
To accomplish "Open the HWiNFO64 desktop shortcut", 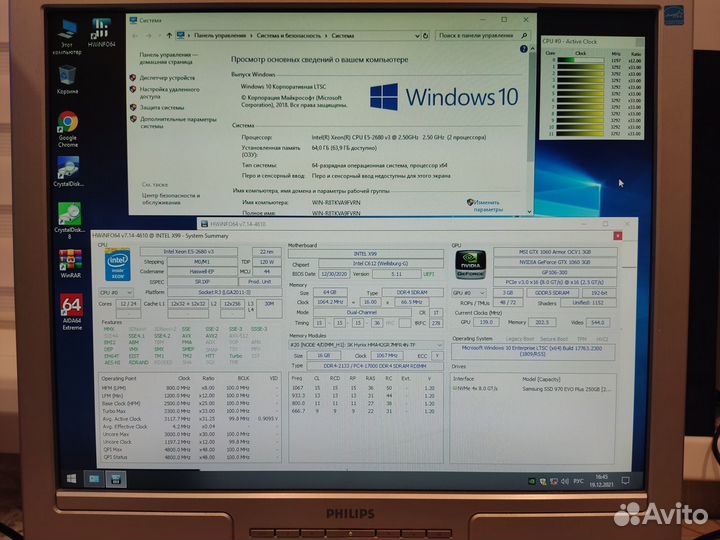I will (100, 32).
